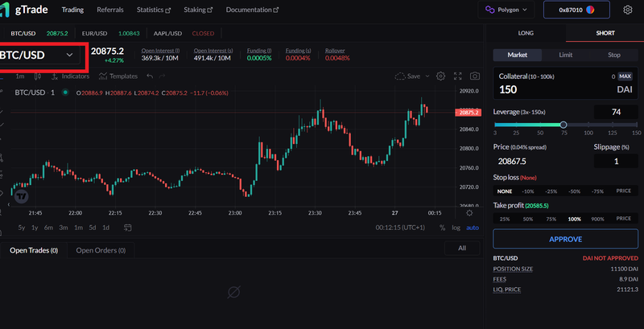Open Statistics external link
The image size is (644, 329).
point(154,10)
